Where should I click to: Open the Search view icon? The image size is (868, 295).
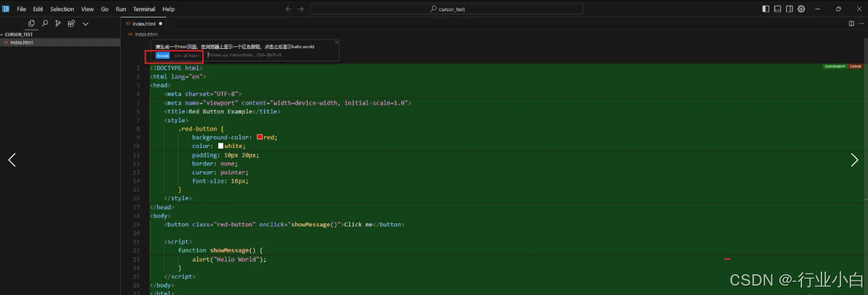45,23
